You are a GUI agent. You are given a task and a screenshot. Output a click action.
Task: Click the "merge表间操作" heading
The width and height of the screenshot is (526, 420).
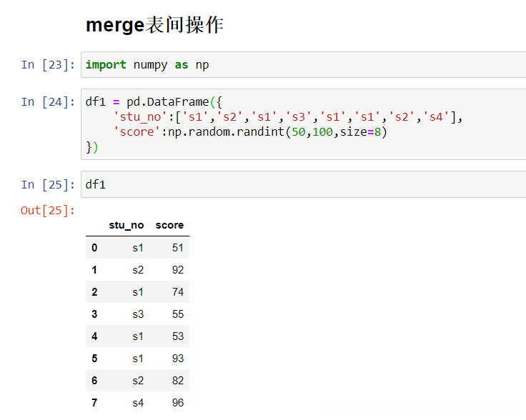pyautogui.click(x=154, y=25)
